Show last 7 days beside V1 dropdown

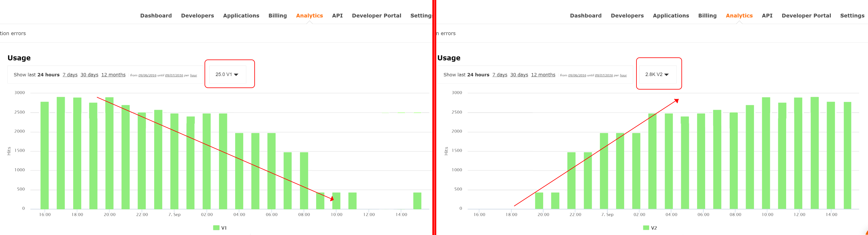click(70, 75)
